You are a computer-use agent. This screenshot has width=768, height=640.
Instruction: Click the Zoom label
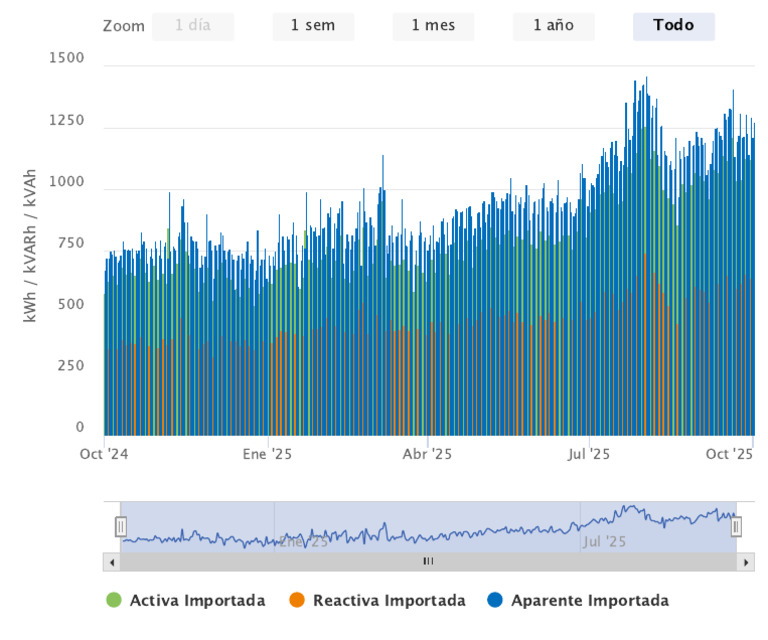(x=123, y=26)
